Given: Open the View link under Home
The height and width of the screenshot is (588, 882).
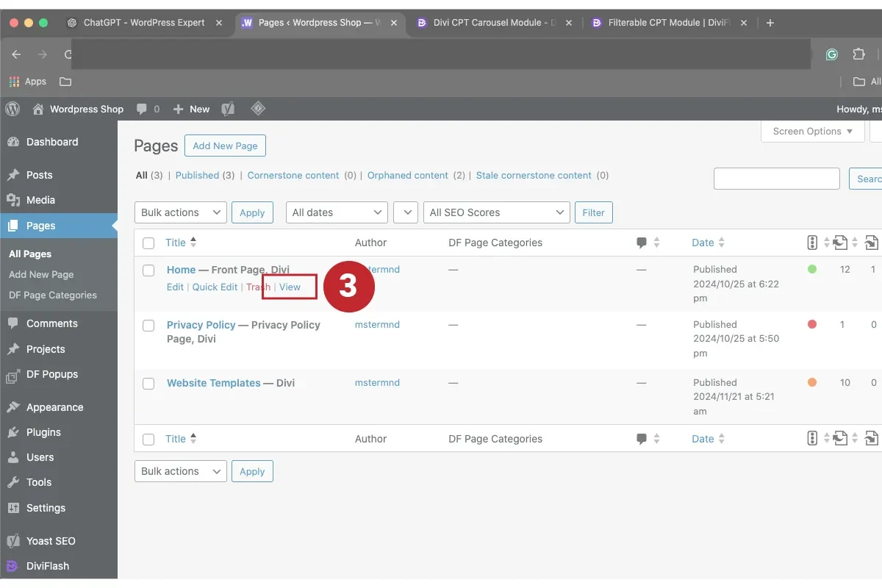Looking at the screenshot, I should pyautogui.click(x=289, y=287).
